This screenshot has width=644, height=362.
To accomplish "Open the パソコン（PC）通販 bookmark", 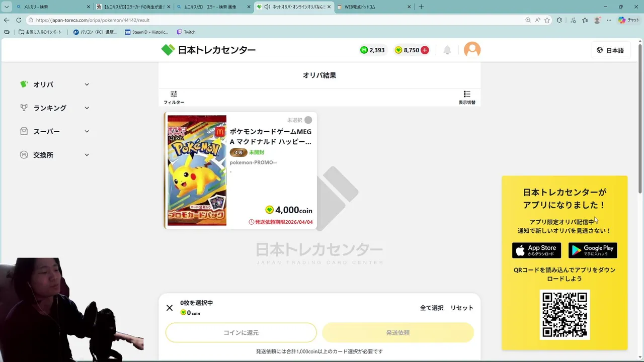I will point(95,32).
